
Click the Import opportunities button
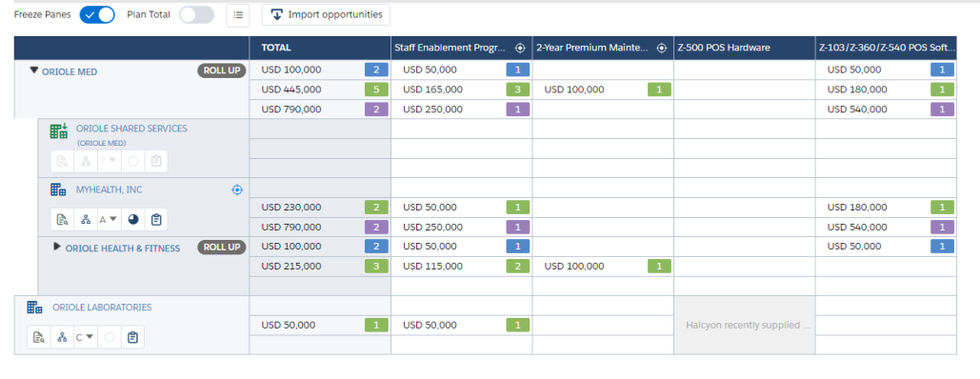click(x=326, y=15)
